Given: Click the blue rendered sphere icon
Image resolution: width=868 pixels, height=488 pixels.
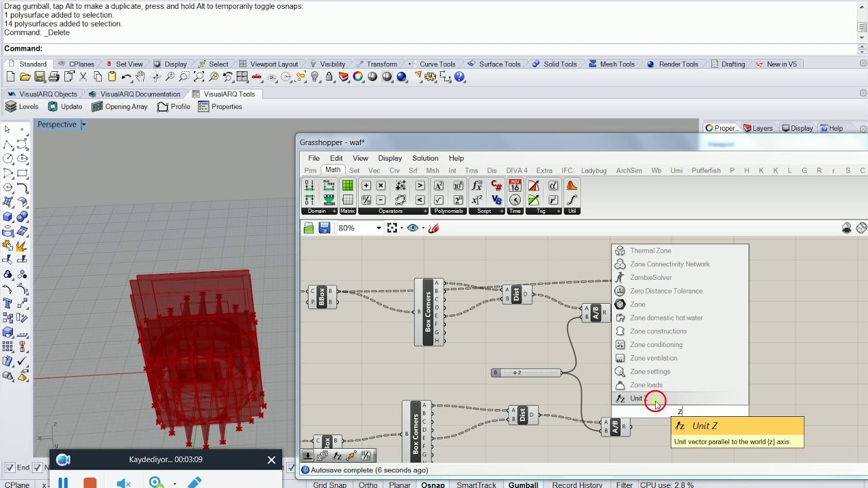Looking at the screenshot, I should (401, 77).
